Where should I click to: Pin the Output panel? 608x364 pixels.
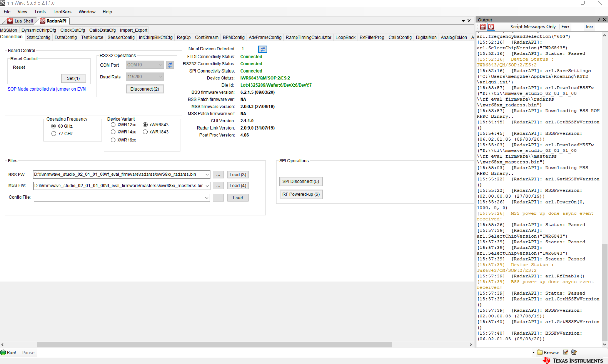598,19
